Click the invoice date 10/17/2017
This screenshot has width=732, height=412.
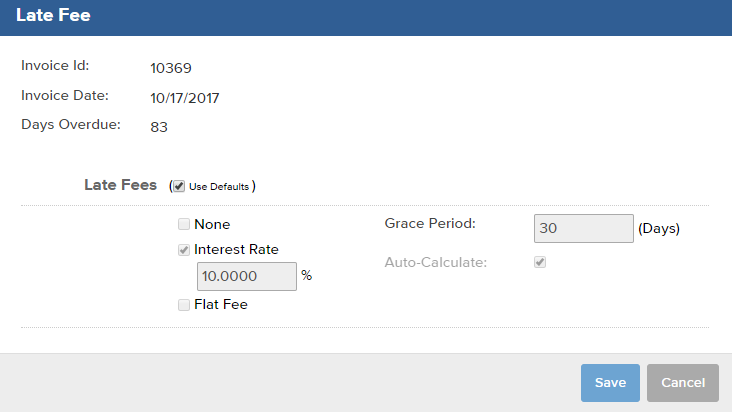pyautogui.click(x=184, y=98)
